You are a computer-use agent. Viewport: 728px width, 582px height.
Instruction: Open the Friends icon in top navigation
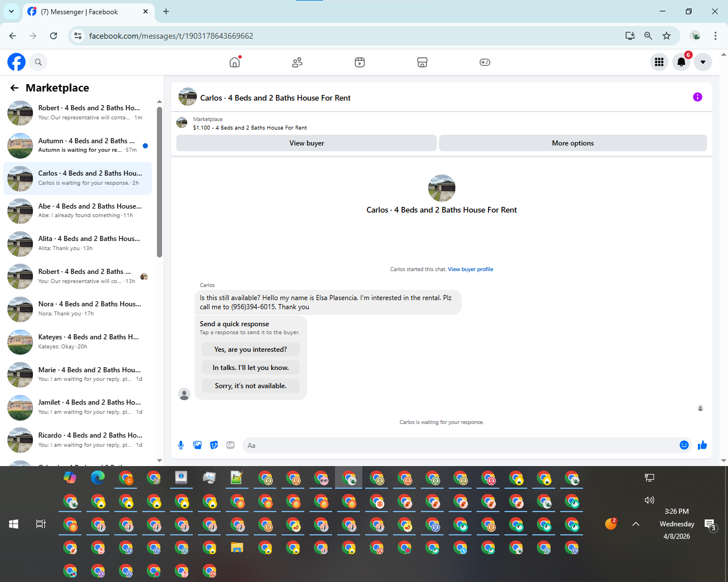point(297,62)
